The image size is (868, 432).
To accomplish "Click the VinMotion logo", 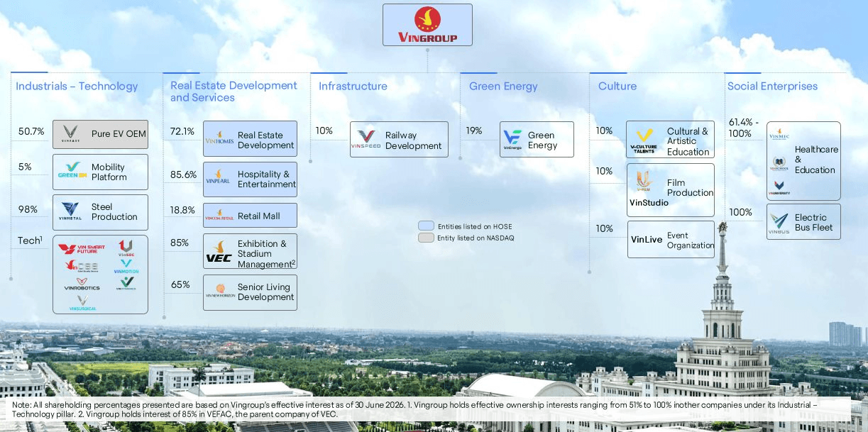I will (126, 266).
